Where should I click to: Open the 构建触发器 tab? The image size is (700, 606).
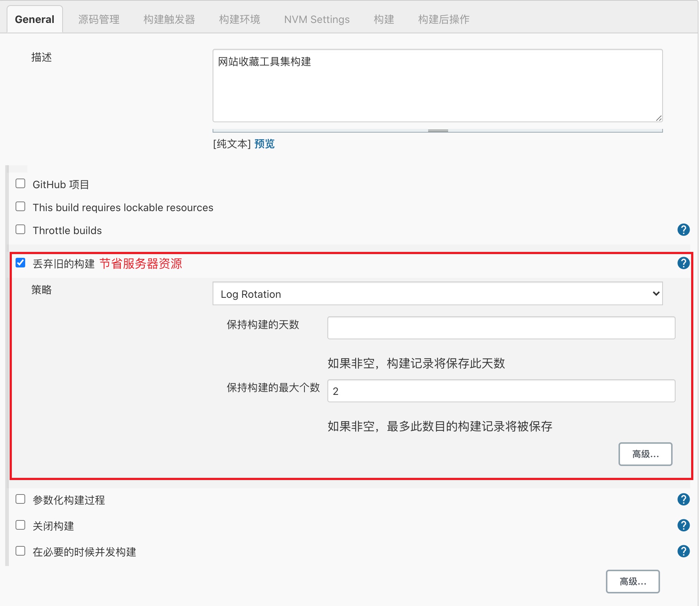(169, 19)
